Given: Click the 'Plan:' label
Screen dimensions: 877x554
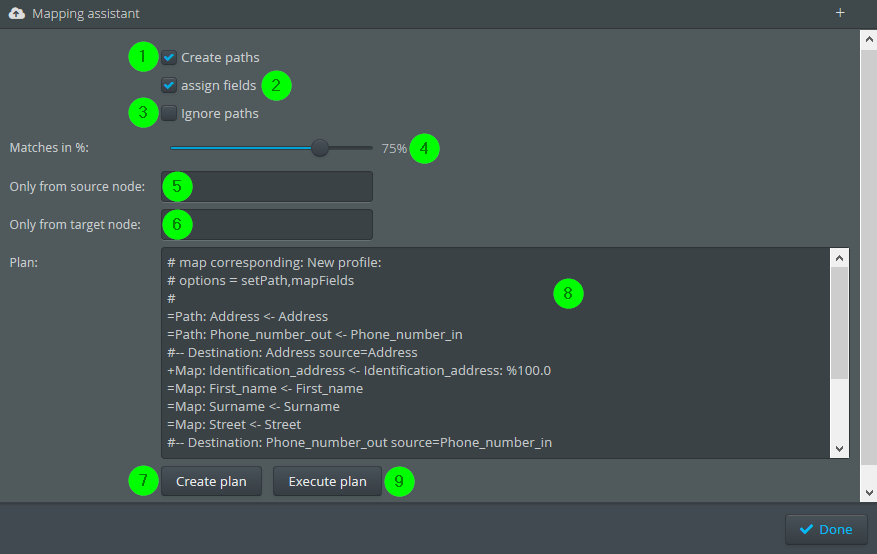Looking at the screenshot, I should (x=23, y=262).
